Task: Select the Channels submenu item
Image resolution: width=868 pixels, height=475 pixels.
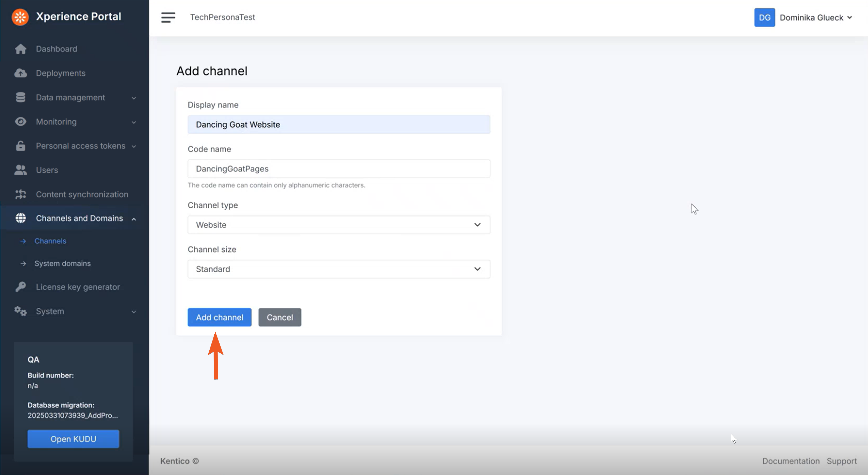Action: click(x=50, y=241)
